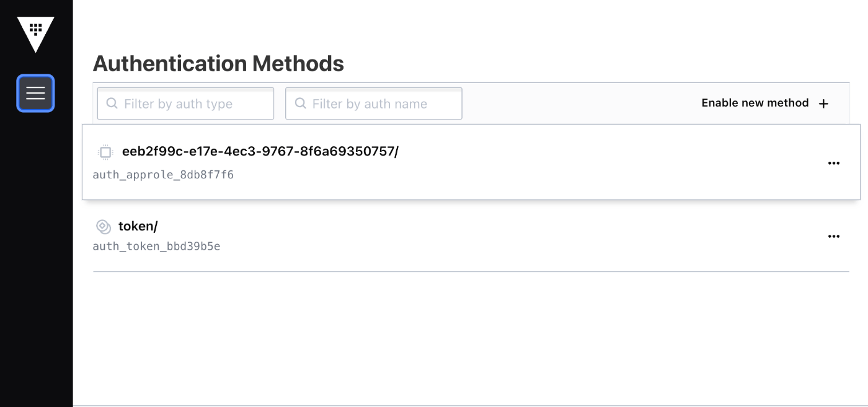868x407 pixels.
Task: Click the Enable new method link text
Action: click(755, 103)
